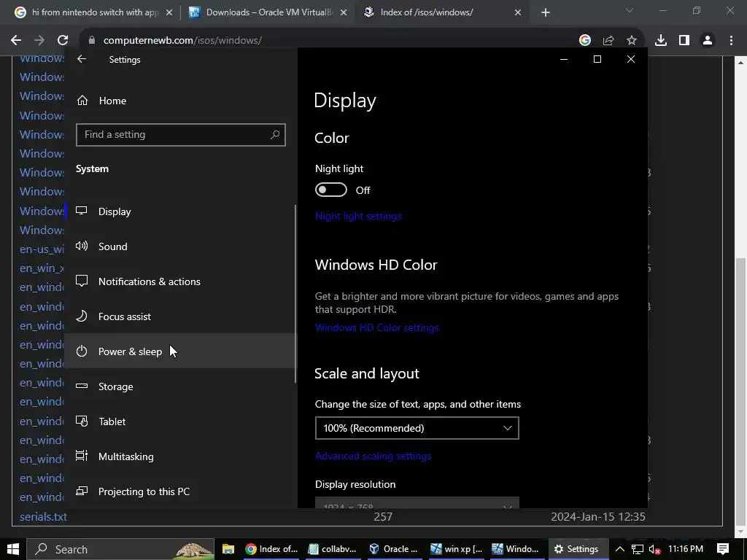The image size is (747, 560).
Task: Open the en_win_x link in browser listing
Action: [42, 268]
